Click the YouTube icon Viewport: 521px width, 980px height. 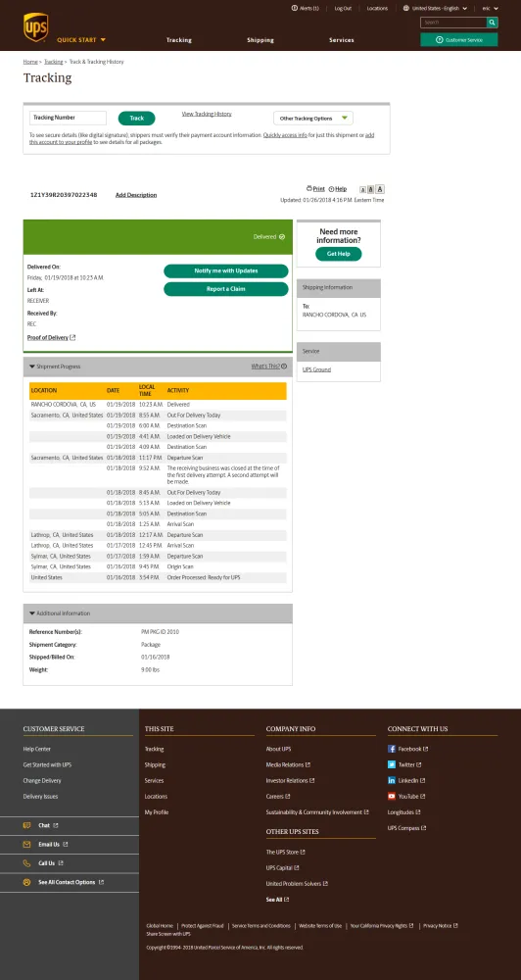(392, 796)
